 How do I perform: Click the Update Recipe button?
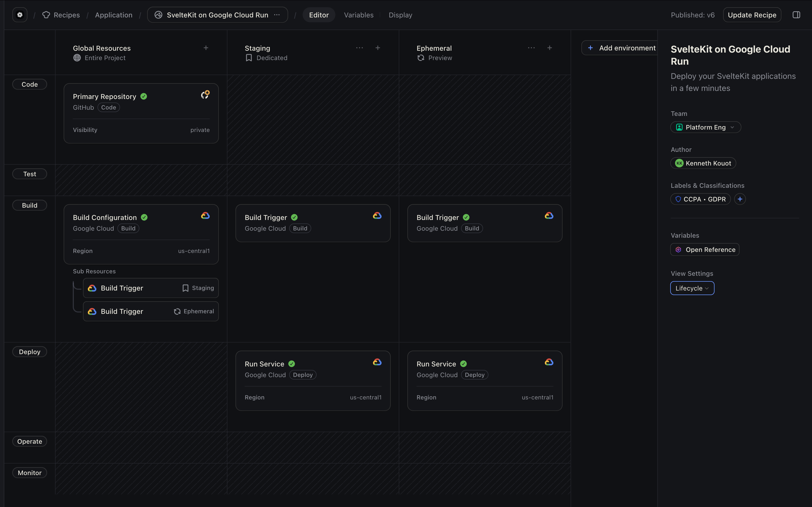(752, 15)
